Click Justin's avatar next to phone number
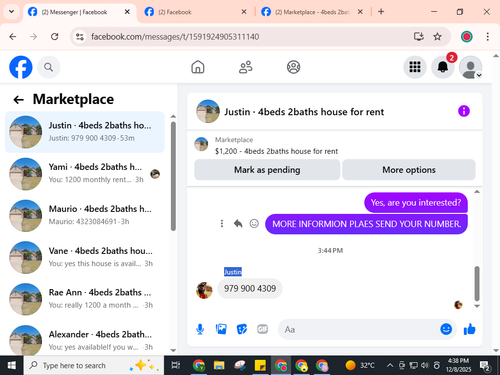The height and width of the screenshot is (375, 500). (x=204, y=290)
